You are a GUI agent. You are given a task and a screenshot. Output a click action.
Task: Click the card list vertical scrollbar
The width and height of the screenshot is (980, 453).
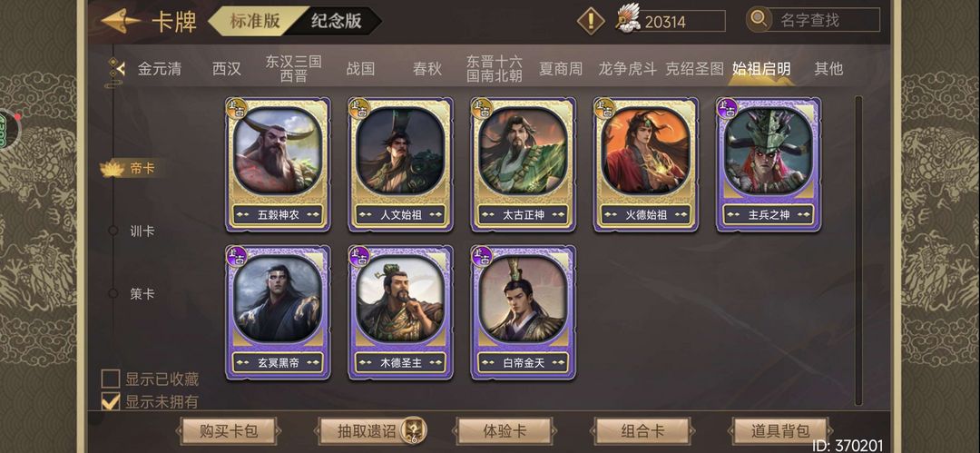pyautogui.click(x=858, y=251)
